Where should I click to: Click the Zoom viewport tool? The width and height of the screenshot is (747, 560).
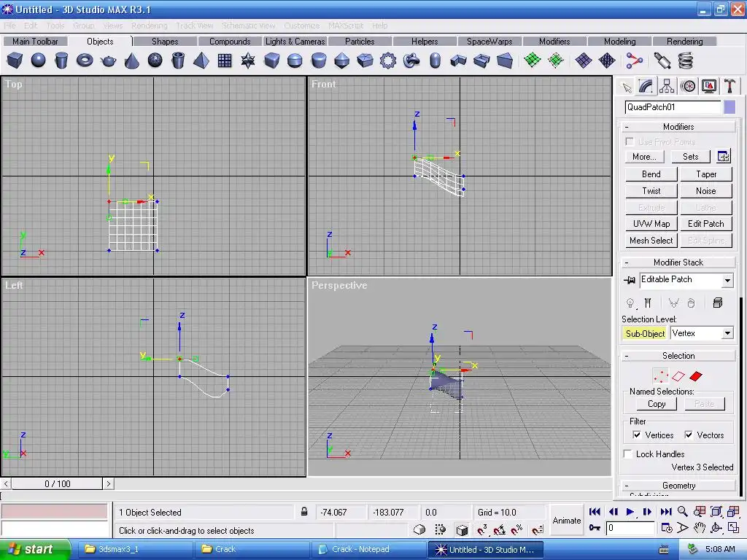point(682,511)
